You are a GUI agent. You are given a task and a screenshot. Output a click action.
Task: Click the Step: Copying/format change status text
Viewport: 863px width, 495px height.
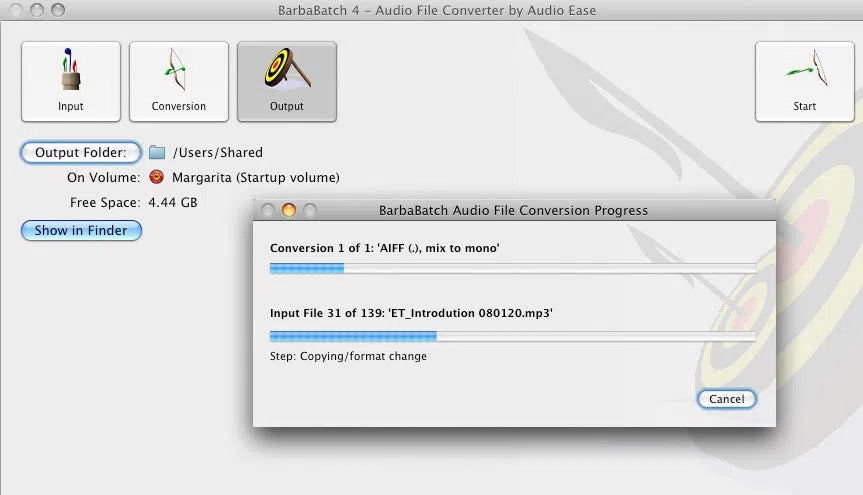[x=348, y=356]
